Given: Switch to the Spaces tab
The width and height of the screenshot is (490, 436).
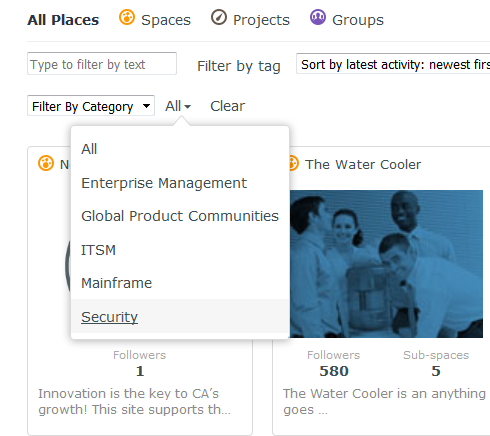Looking at the screenshot, I should coord(166,20).
